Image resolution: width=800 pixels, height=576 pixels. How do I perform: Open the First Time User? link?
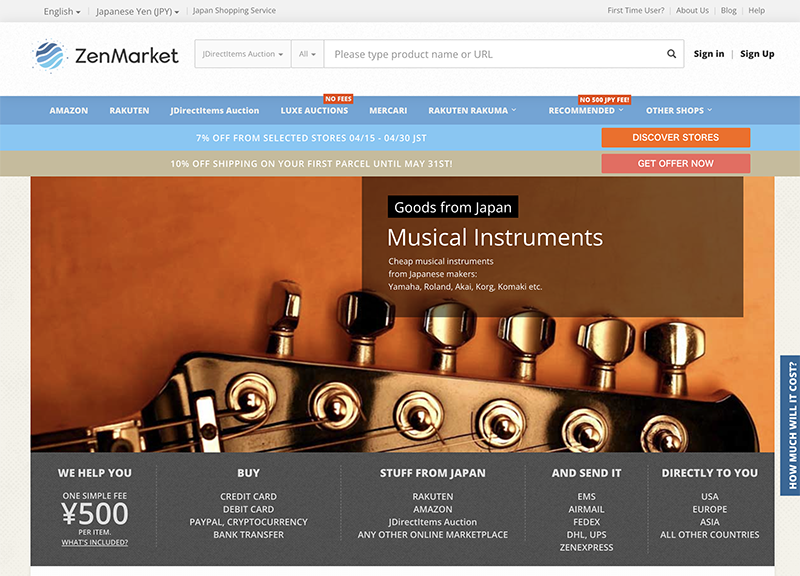pyautogui.click(x=636, y=10)
